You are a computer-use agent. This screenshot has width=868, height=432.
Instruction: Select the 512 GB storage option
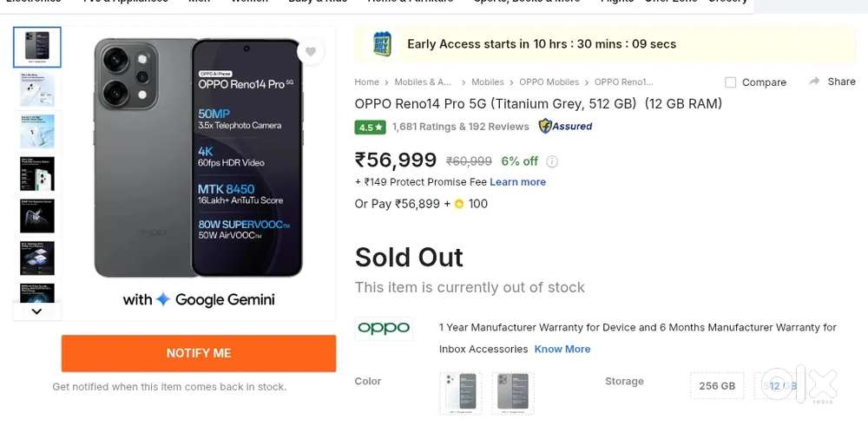click(779, 386)
